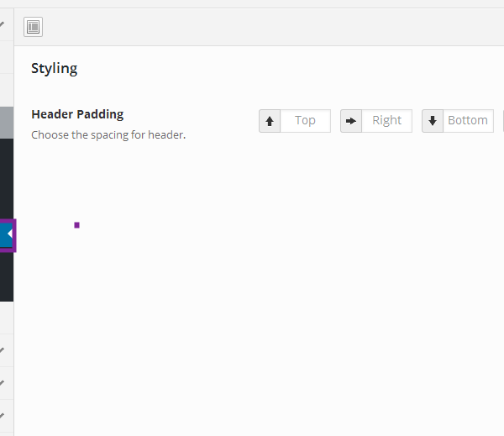This screenshot has width=504, height=436.
Task: Click the first pencil mark below dark sidebar
Action: point(3,349)
